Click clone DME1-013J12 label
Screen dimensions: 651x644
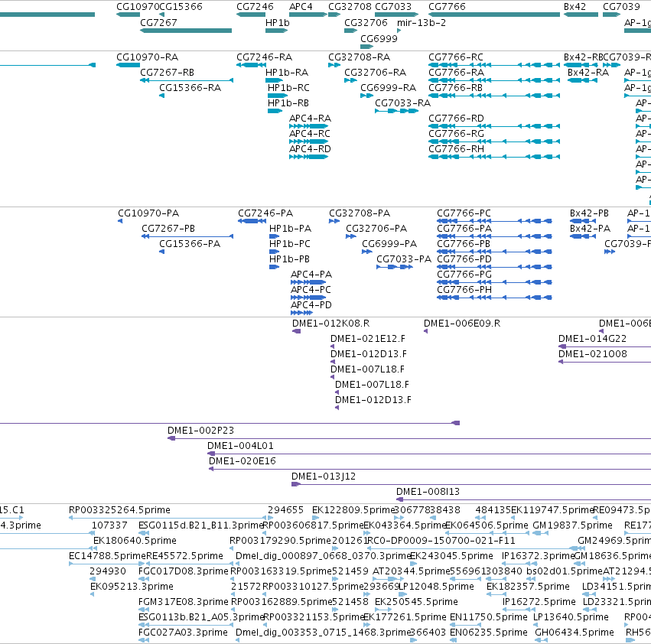(324, 476)
